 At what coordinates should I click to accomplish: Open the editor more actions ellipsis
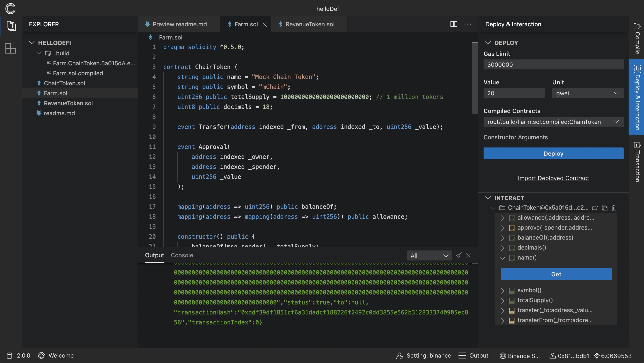[x=467, y=24]
